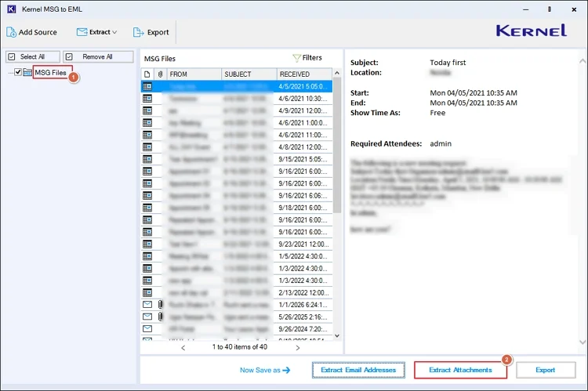The height and width of the screenshot is (391, 588).
Task: Click the message list vertical scrollbar thumb
Action: (x=337, y=146)
